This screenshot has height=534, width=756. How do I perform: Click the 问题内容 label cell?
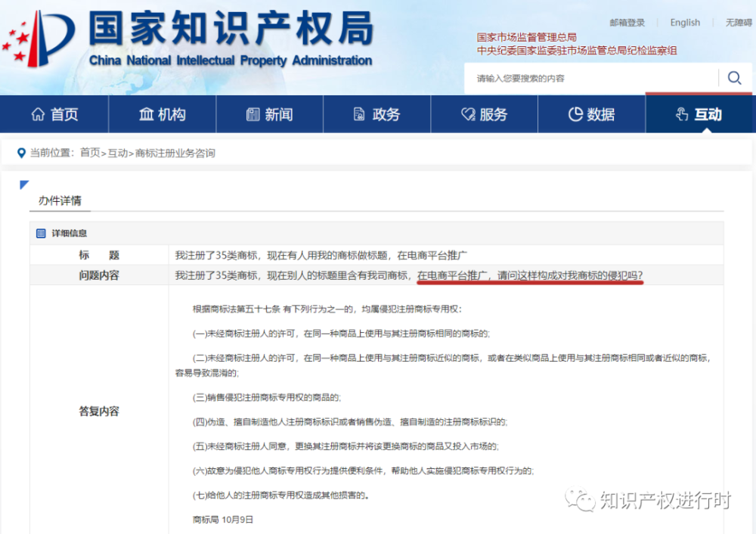(99, 275)
